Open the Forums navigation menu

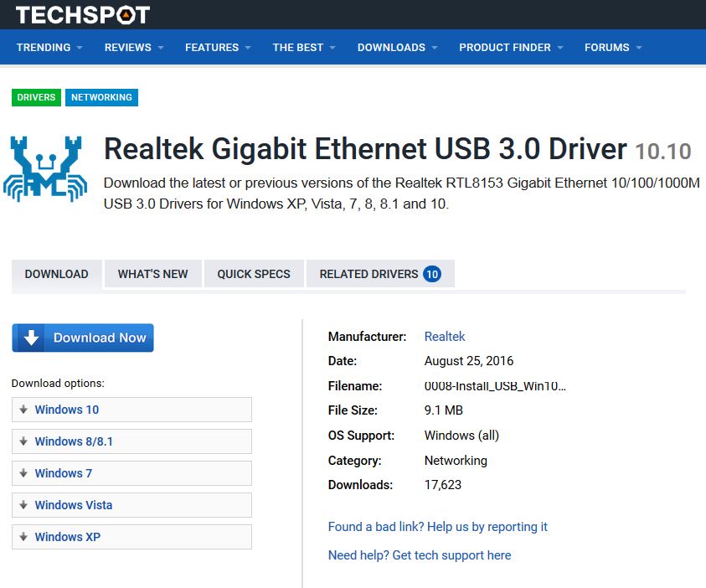(613, 48)
